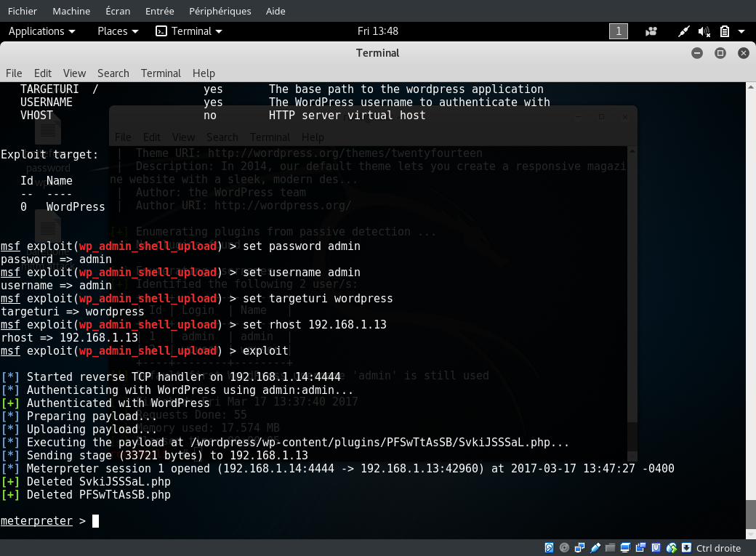Image resolution: width=756 pixels, height=556 pixels.
Task: Click the VirtualBox mouse integration icon
Action: [672, 548]
